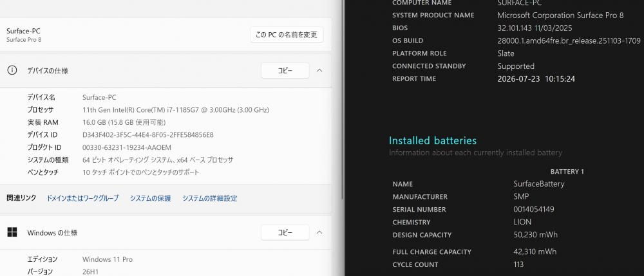
Task: Click the pen and touch '10 タッチ ポイント' text
Action: coord(108,172)
